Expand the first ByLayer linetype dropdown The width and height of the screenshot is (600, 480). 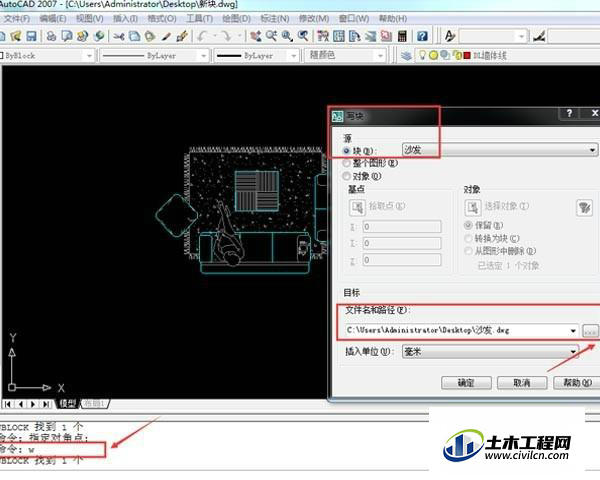[x=203, y=56]
